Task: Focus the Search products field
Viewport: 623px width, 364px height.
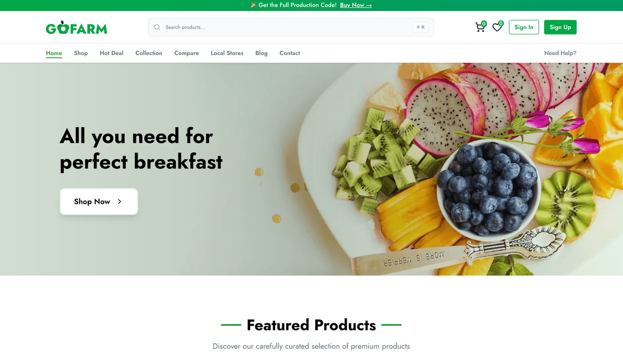Action: (x=291, y=27)
